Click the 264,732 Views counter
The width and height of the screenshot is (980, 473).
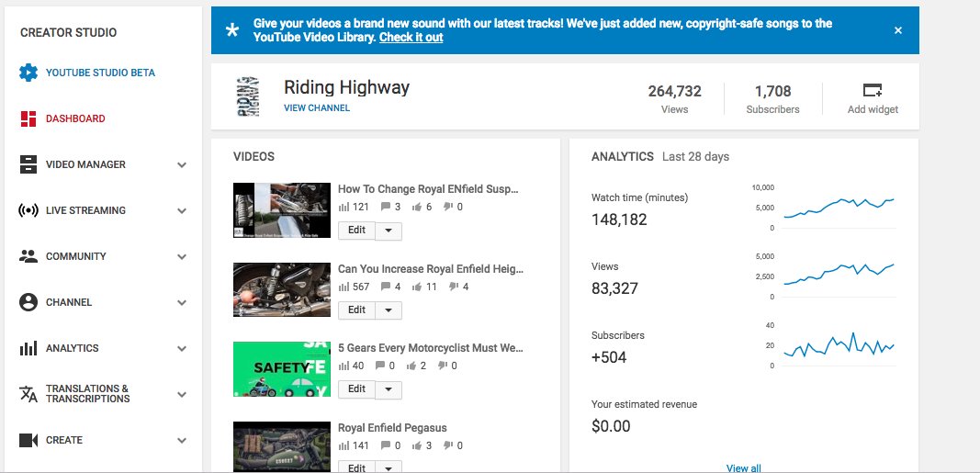(x=674, y=98)
